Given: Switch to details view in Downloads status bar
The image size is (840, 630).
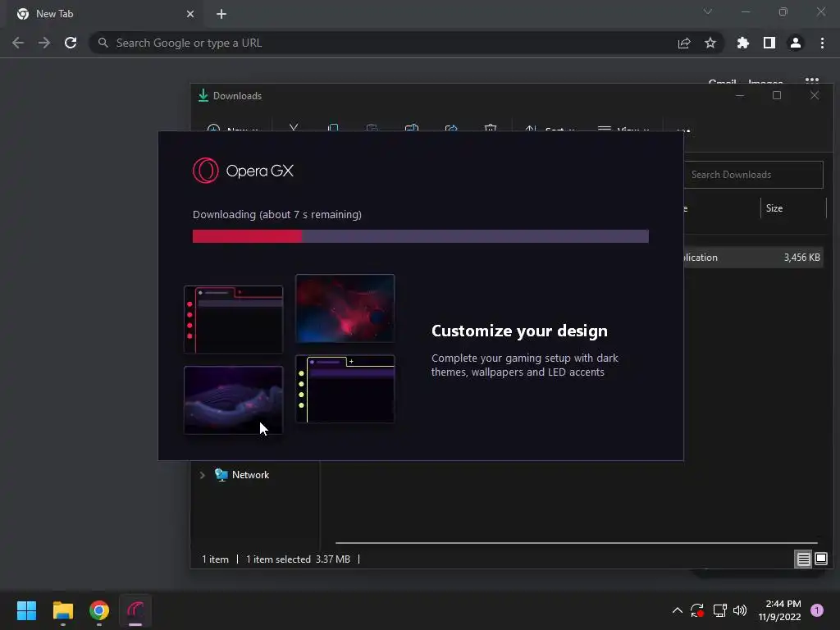Looking at the screenshot, I should (x=804, y=559).
